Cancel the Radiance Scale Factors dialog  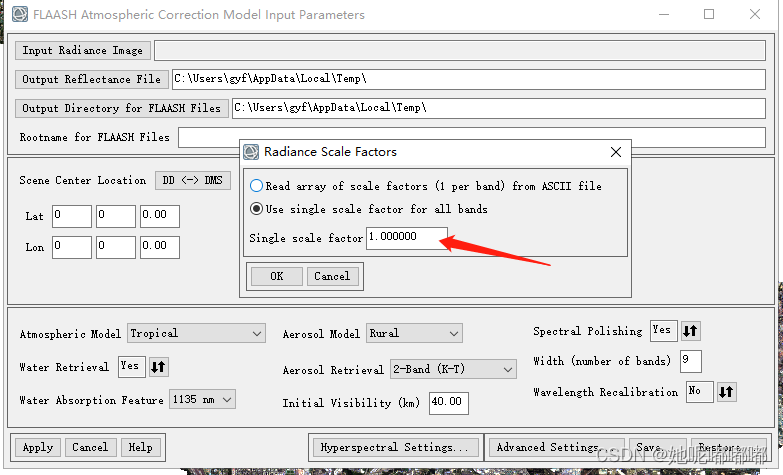(x=332, y=276)
